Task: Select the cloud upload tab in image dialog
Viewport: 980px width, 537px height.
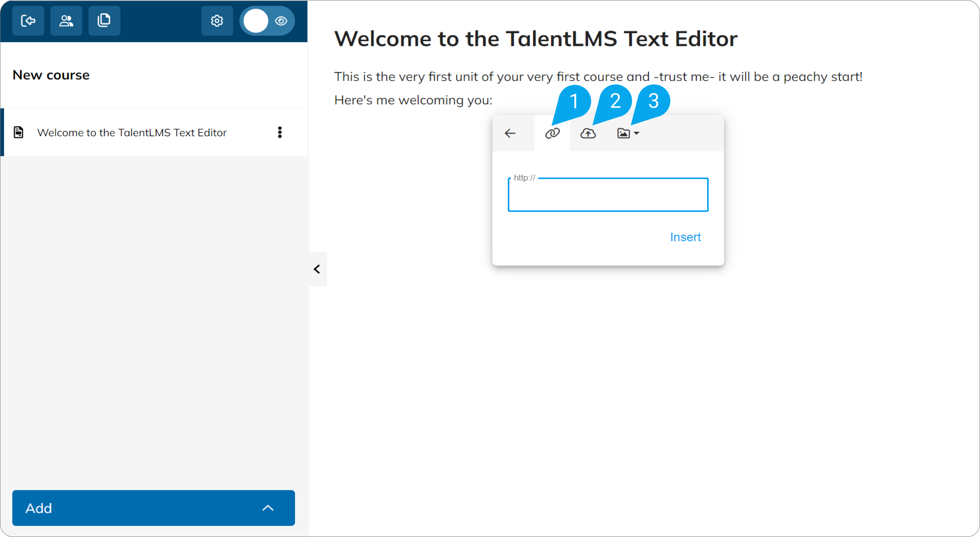Action: click(587, 133)
